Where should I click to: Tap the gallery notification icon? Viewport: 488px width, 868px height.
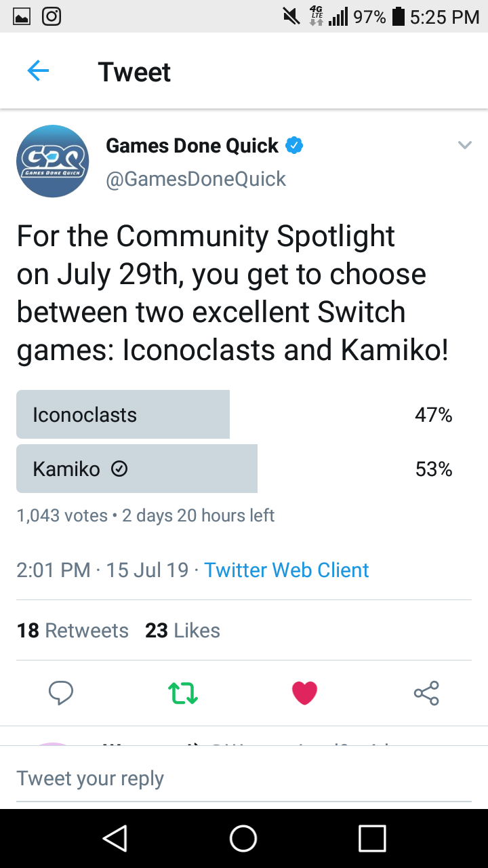[22, 16]
